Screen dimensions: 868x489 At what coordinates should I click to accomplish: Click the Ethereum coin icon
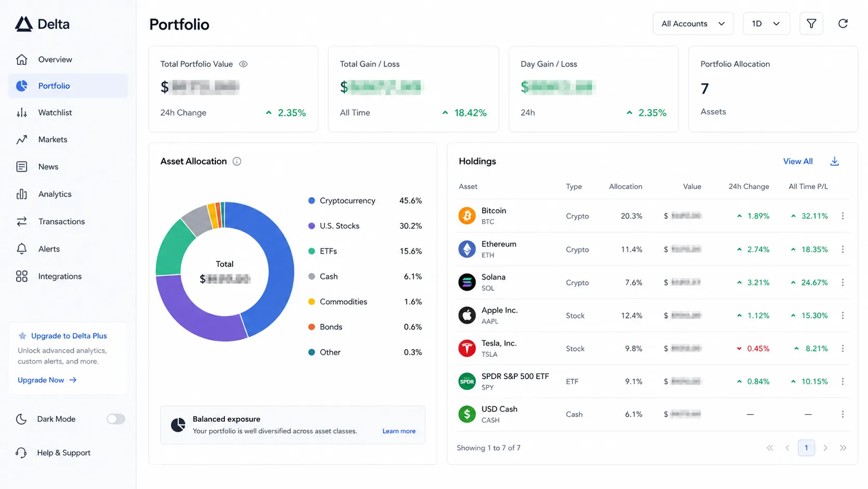coord(467,249)
